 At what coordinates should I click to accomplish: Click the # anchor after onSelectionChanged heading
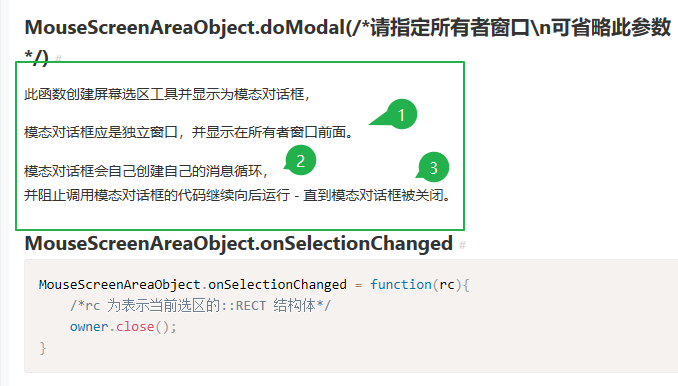click(x=462, y=245)
